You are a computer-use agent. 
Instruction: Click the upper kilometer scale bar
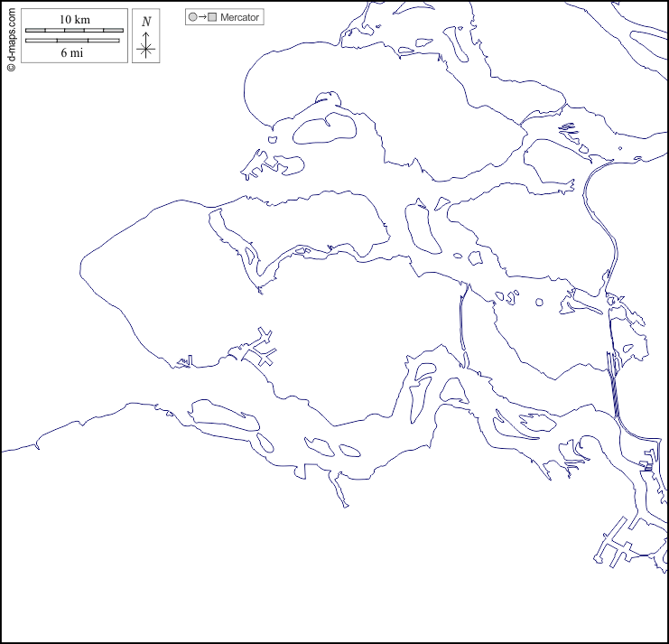74,31
